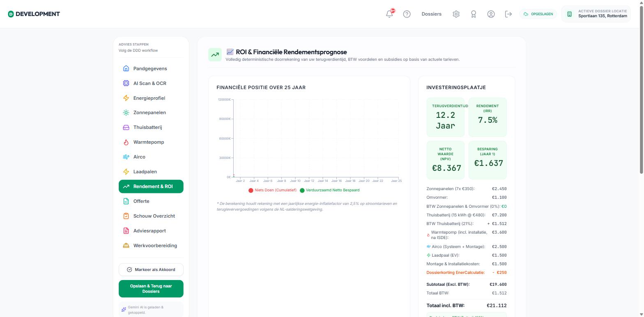Click the ROI trend icon beside the page title
644x317 pixels.
coord(215,55)
